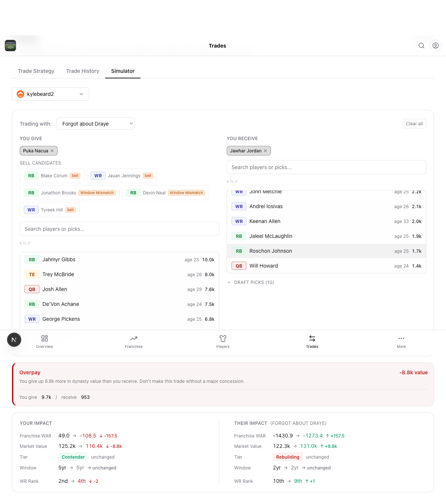Screen dimensions: 446x504
Task: Click the round N badge icon
Action: [14, 340]
